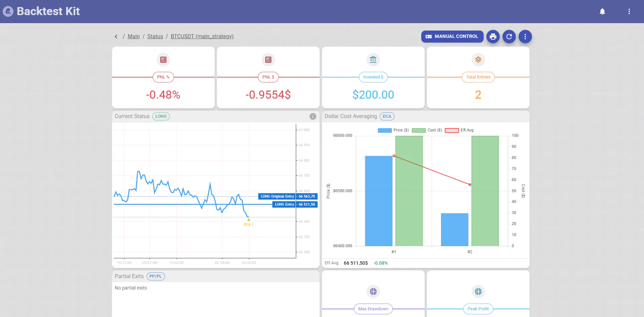This screenshot has height=317, width=644.
Task: Click the Total Entries label chip
Action: [x=478, y=77]
